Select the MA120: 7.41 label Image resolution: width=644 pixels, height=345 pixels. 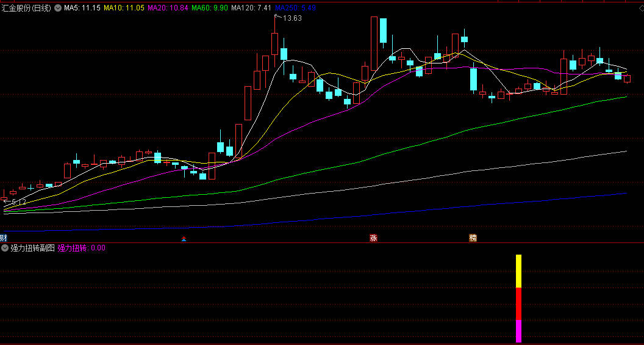[x=251, y=7]
